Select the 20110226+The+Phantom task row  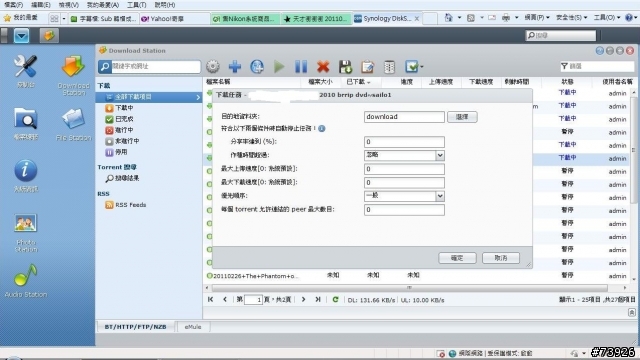pyautogui.click(x=416, y=276)
